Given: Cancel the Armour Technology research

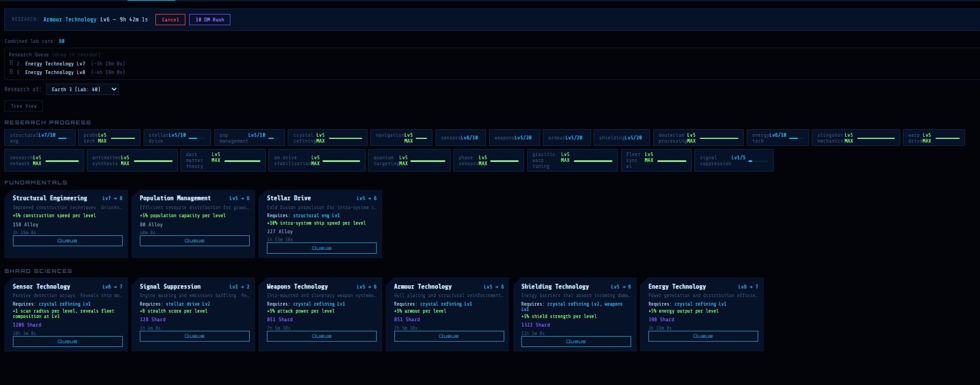Looking at the screenshot, I should tap(170, 20).
